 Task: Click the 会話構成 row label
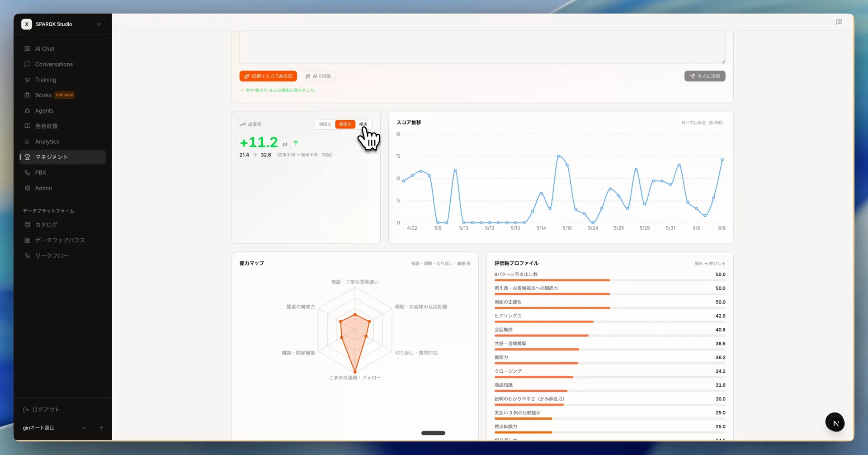(503, 330)
